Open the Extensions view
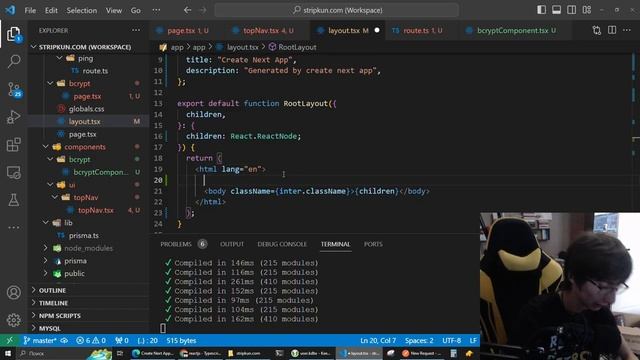This screenshot has width=640, height=360. [x=13, y=144]
